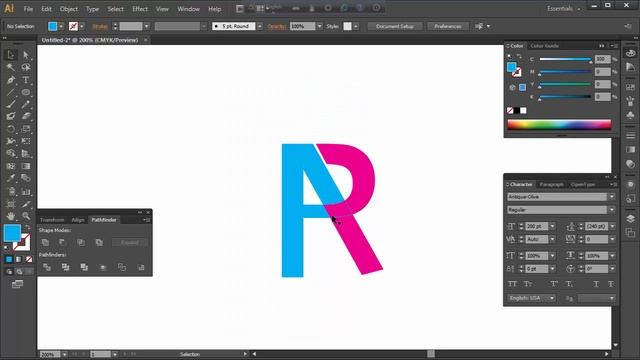Select the Column Graph tool

[x=26, y=191]
